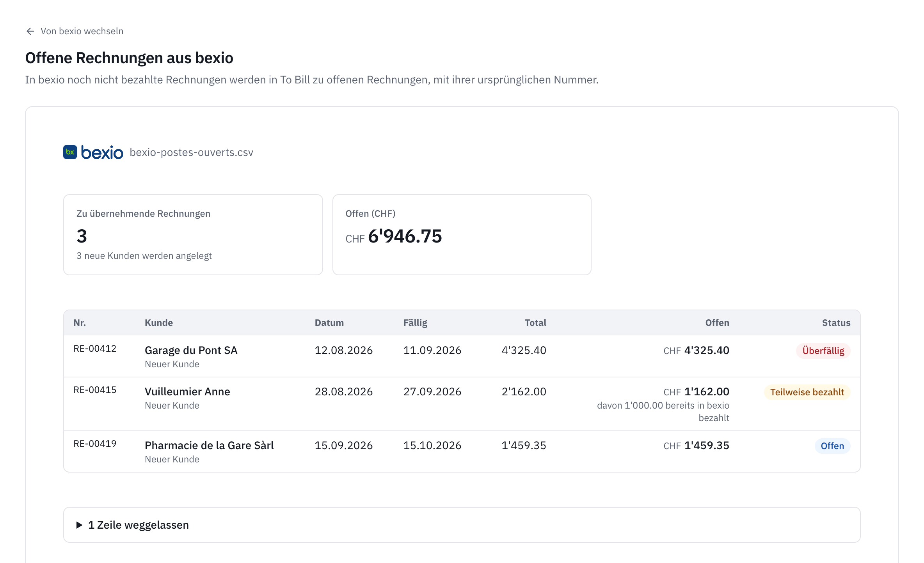924x563 pixels.
Task: Click customer 'Garage du Pont SA'
Action: [191, 350]
